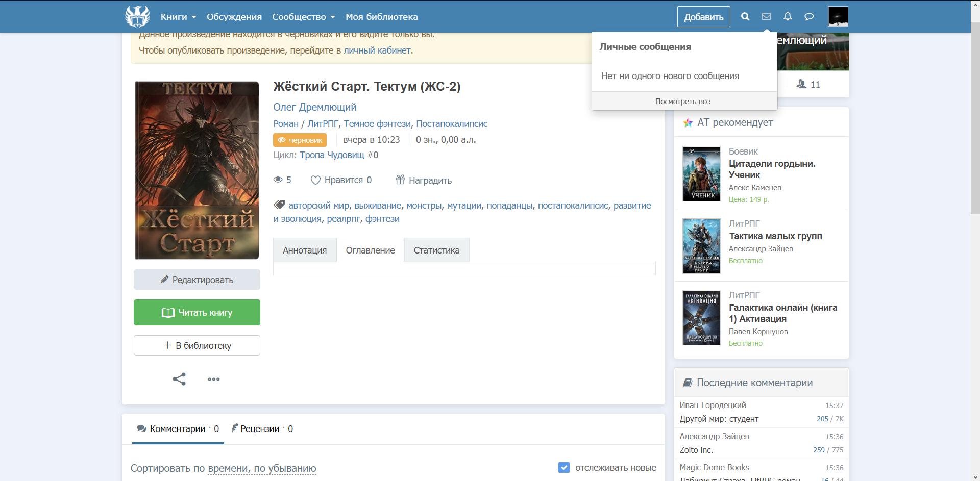Click the envelope messages icon

(766, 16)
